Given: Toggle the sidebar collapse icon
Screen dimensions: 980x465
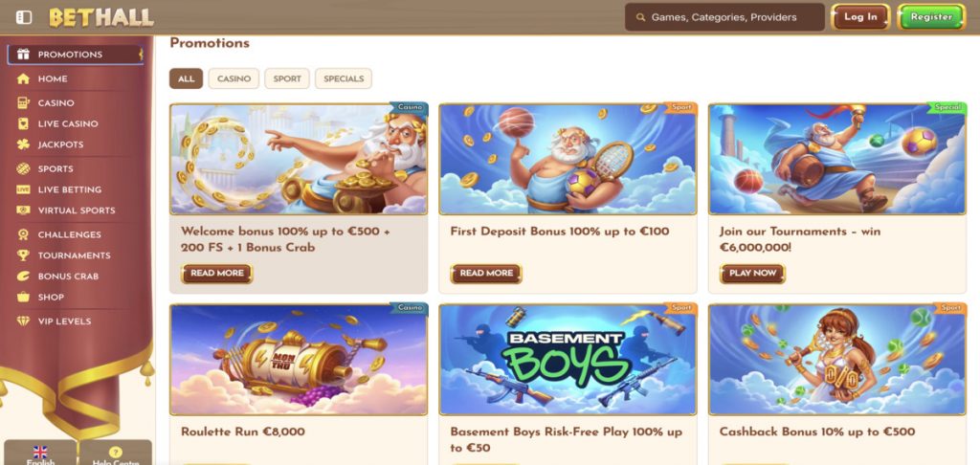Looking at the screenshot, I should tap(24, 17).
